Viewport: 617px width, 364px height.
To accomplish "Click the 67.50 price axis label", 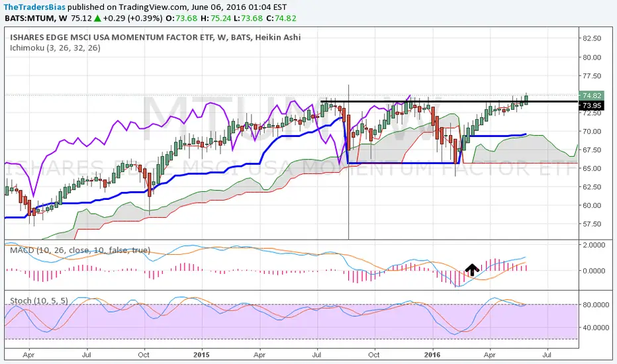I will (592, 150).
